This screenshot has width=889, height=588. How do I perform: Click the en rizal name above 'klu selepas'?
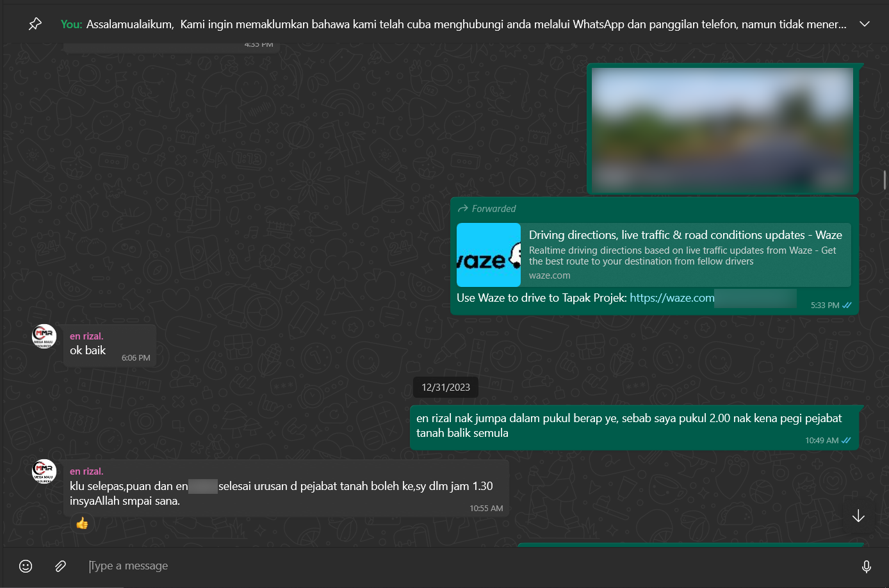[x=86, y=471]
